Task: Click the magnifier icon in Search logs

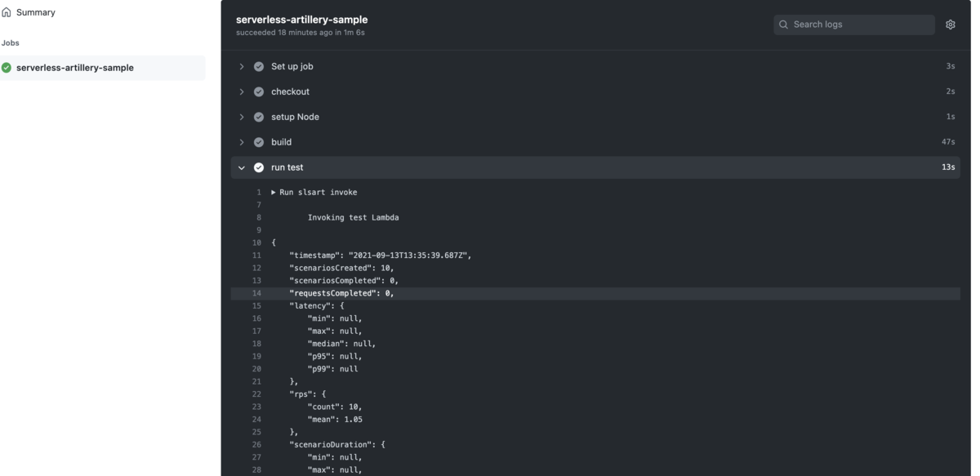Action: [x=784, y=24]
